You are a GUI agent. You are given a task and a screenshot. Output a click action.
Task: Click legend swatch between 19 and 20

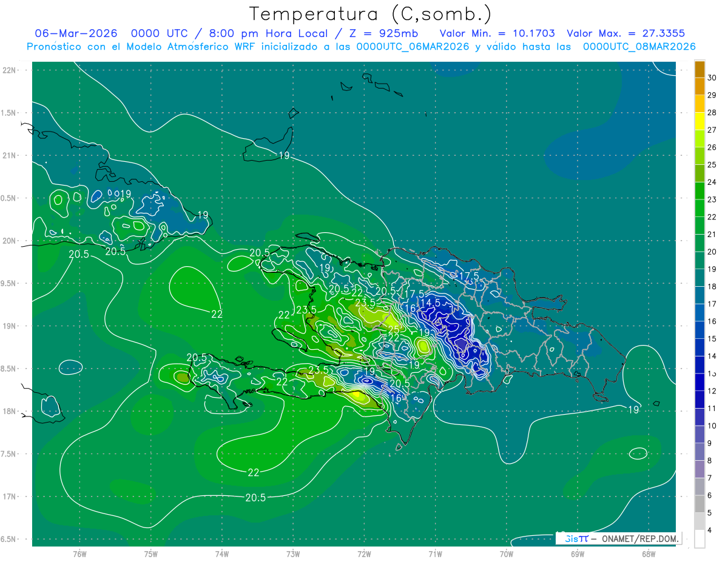(699, 261)
